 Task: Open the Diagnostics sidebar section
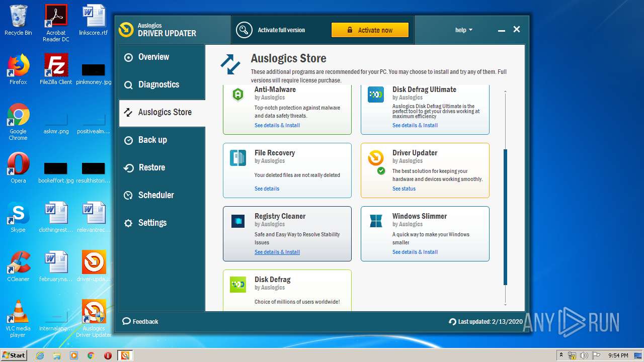tap(162, 84)
